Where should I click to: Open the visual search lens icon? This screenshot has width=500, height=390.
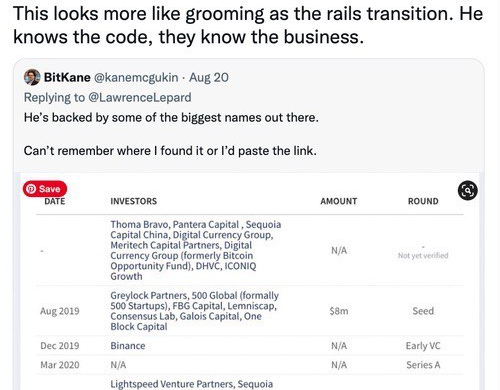point(468,190)
